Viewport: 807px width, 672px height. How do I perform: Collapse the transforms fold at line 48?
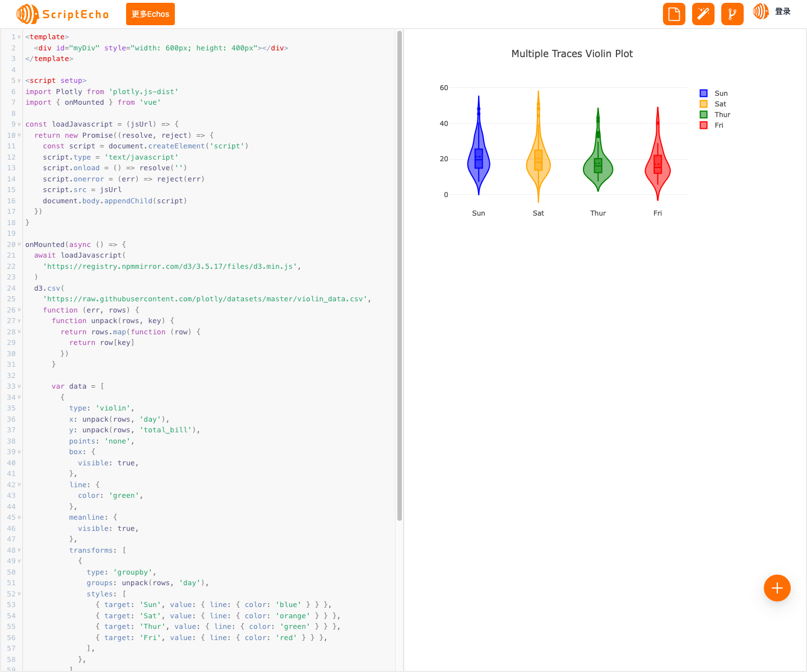coord(19,550)
